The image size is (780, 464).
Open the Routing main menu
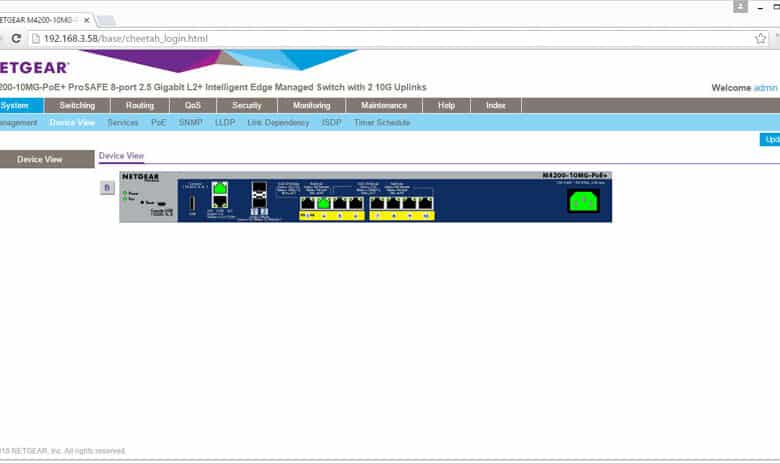point(140,105)
